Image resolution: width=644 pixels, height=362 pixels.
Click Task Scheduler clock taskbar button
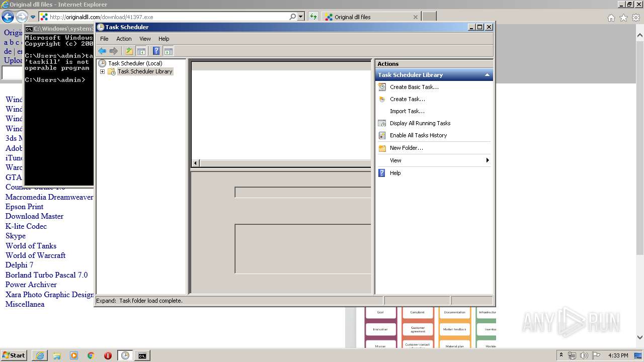click(x=125, y=355)
